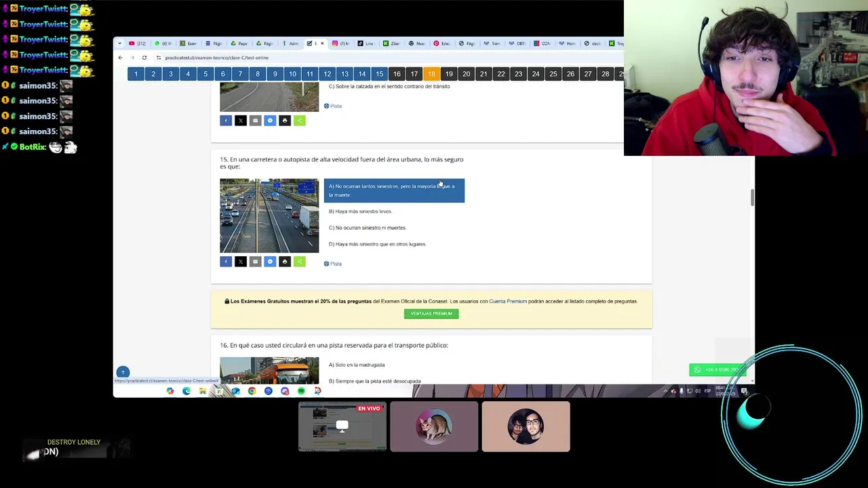The image size is (868, 488).
Task: Share question 15 on X
Action: [x=241, y=262]
